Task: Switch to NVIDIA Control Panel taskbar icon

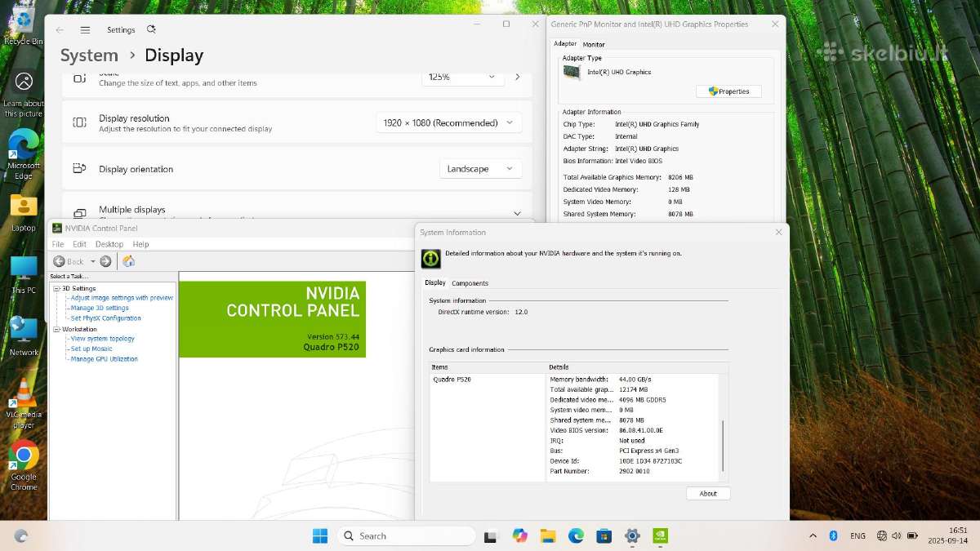Action: (660, 535)
